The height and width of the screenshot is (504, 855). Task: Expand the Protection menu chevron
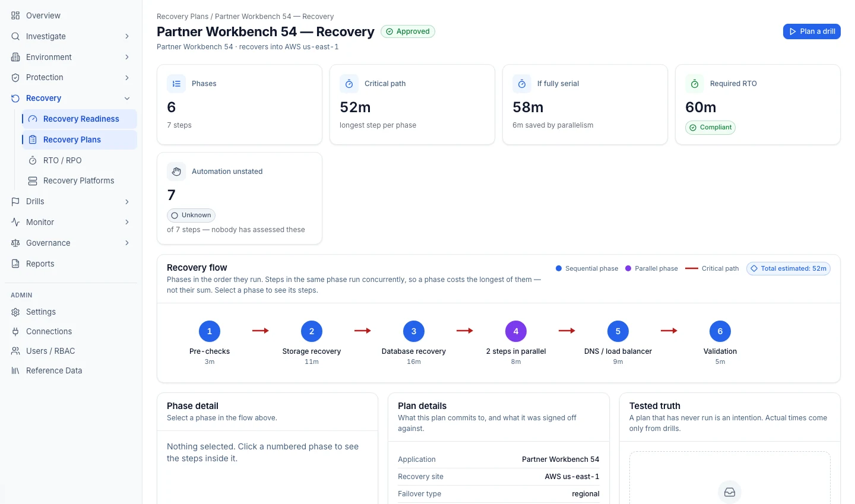click(127, 78)
